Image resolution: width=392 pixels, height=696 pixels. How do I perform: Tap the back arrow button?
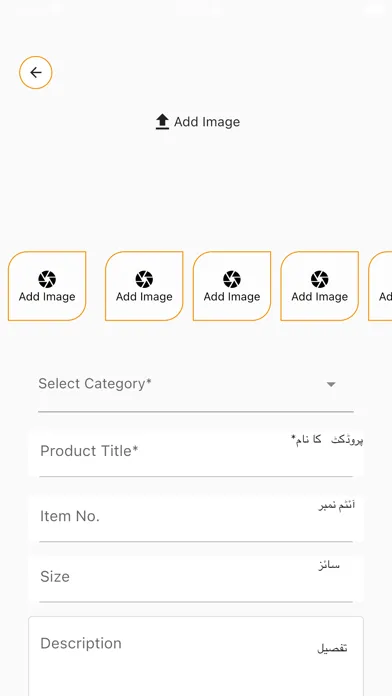[x=36, y=72]
